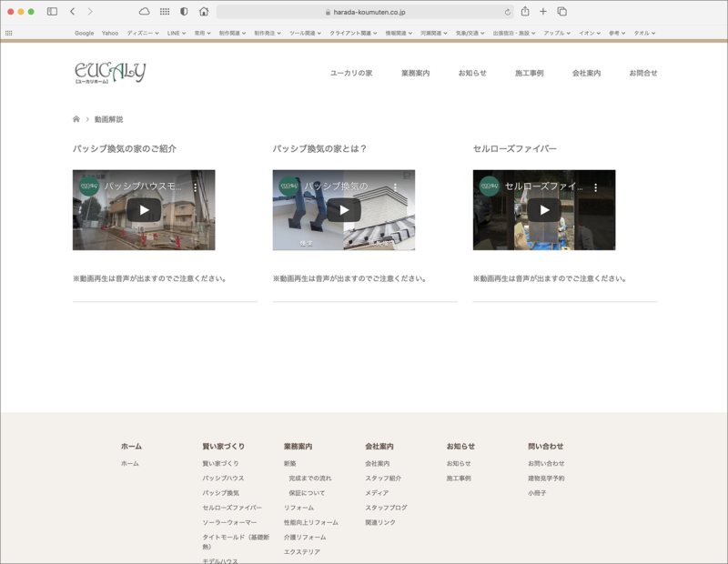Play the セルローズファイ... video

[544, 210]
